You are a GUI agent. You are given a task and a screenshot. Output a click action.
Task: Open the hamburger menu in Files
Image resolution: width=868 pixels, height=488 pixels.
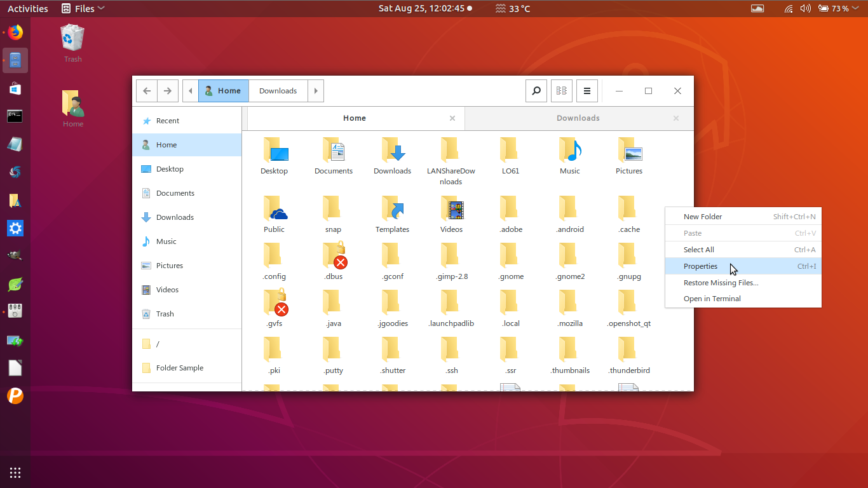coord(587,90)
